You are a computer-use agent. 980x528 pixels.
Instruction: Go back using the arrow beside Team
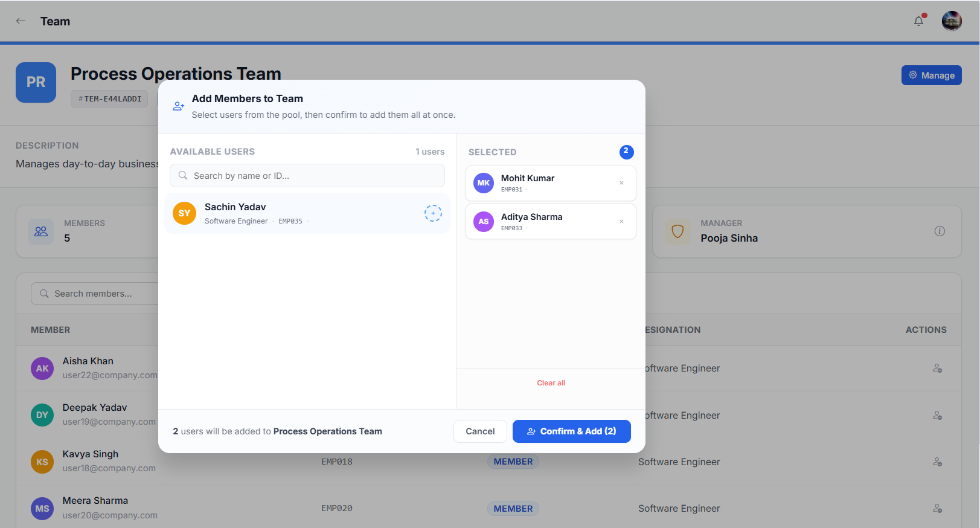[21, 21]
